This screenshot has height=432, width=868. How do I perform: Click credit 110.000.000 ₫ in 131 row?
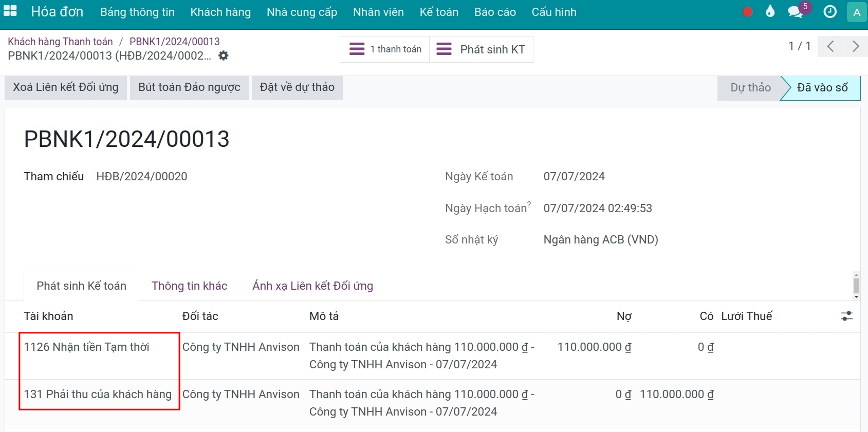676,395
